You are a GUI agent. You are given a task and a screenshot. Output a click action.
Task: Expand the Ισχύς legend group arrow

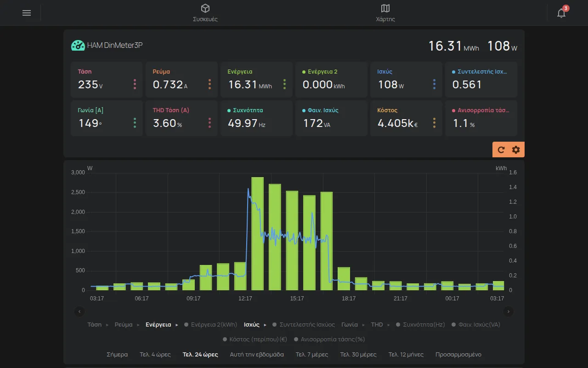click(265, 325)
